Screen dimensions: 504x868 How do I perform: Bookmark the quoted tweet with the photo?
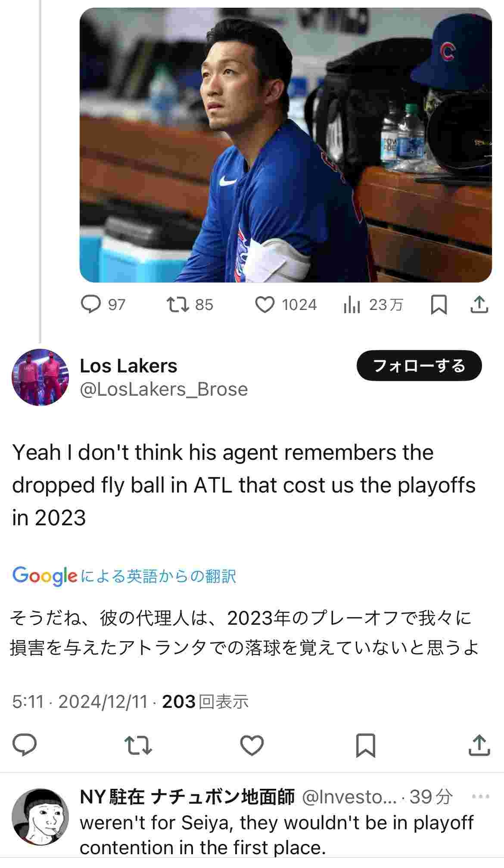tap(439, 305)
